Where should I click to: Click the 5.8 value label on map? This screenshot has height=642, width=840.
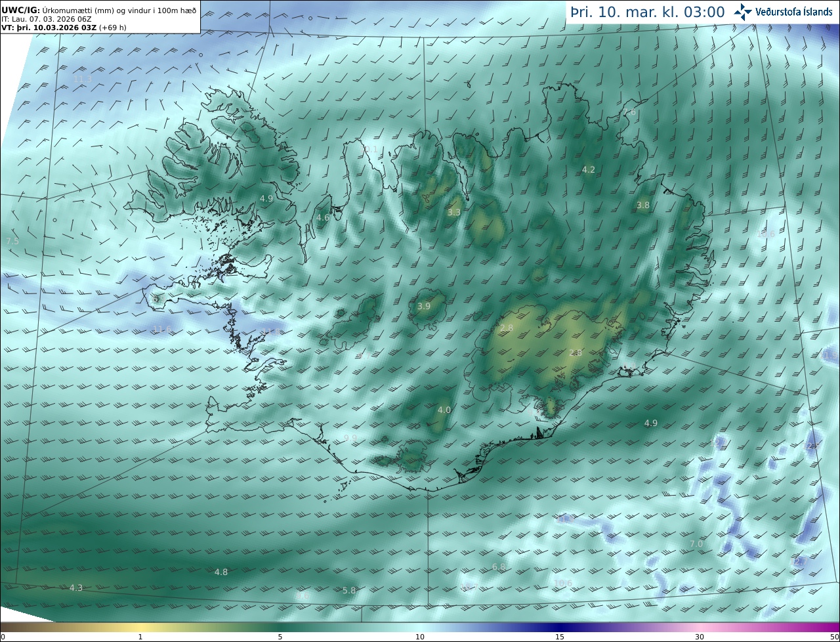[349, 591]
